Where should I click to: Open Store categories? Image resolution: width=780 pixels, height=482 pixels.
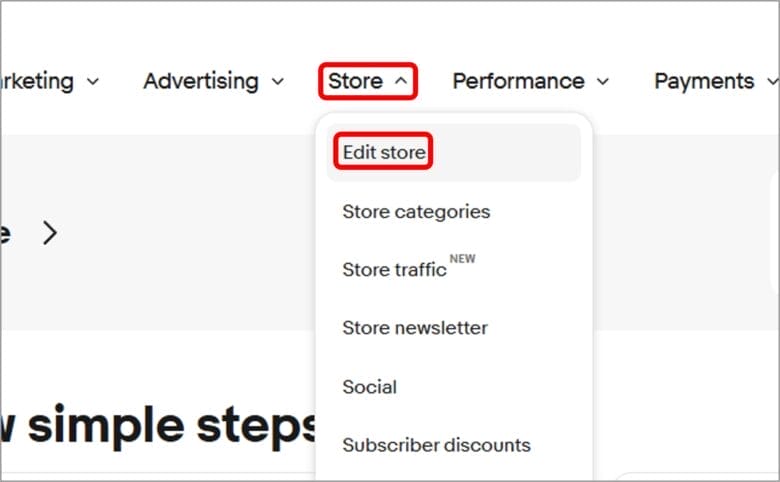(x=416, y=211)
